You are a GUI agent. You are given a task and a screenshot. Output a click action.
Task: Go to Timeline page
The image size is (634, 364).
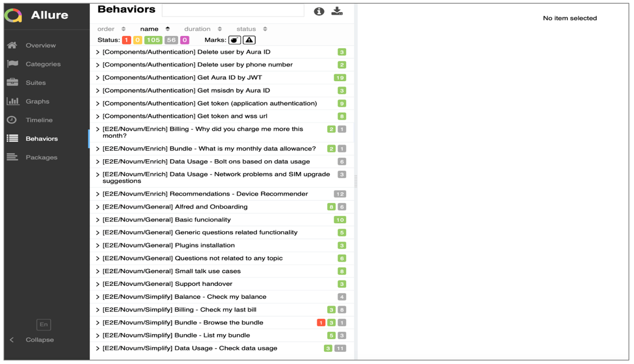[x=39, y=120]
